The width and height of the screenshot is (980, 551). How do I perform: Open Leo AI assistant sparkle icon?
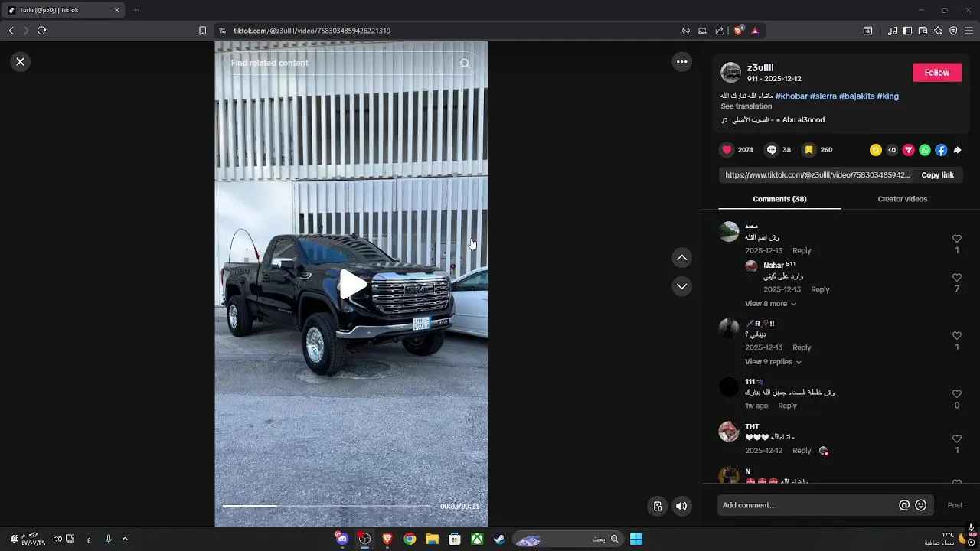coord(938,31)
